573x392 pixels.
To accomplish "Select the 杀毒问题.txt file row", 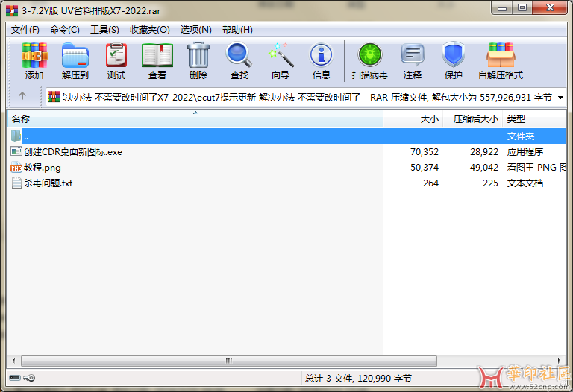I will pos(48,183).
